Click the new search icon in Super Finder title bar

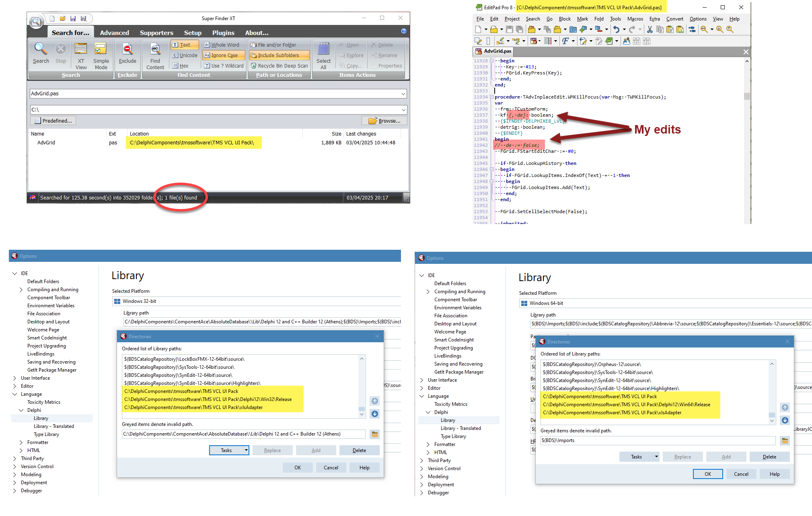tap(52, 19)
